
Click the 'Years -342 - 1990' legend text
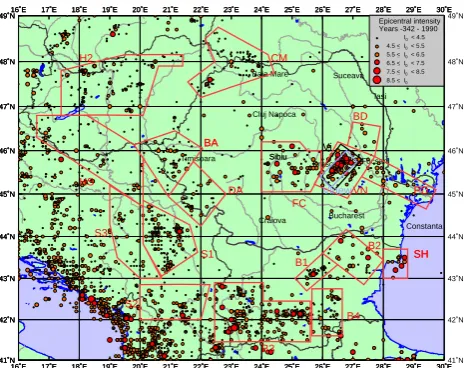click(x=408, y=29)
